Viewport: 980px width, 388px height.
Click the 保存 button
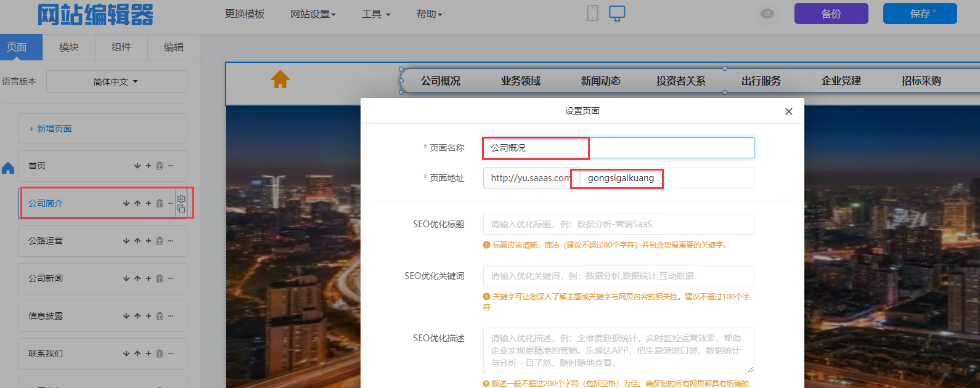point(920,14)
